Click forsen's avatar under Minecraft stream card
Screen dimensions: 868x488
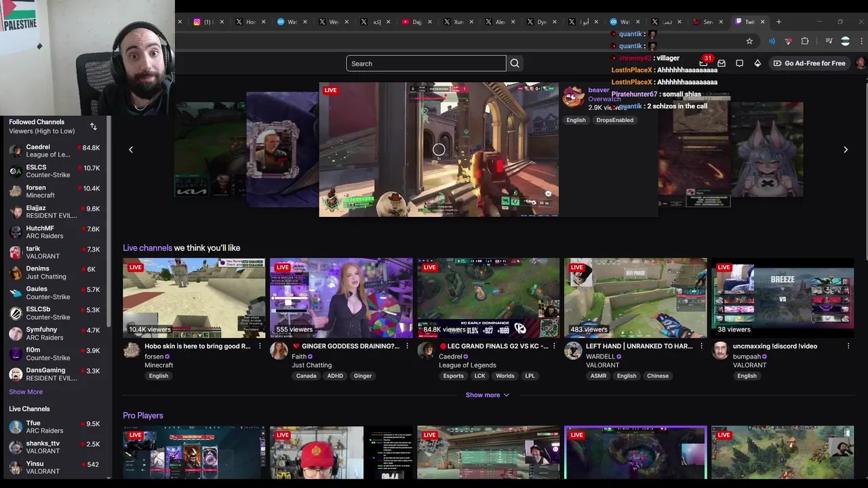click(x=132, y=351)
